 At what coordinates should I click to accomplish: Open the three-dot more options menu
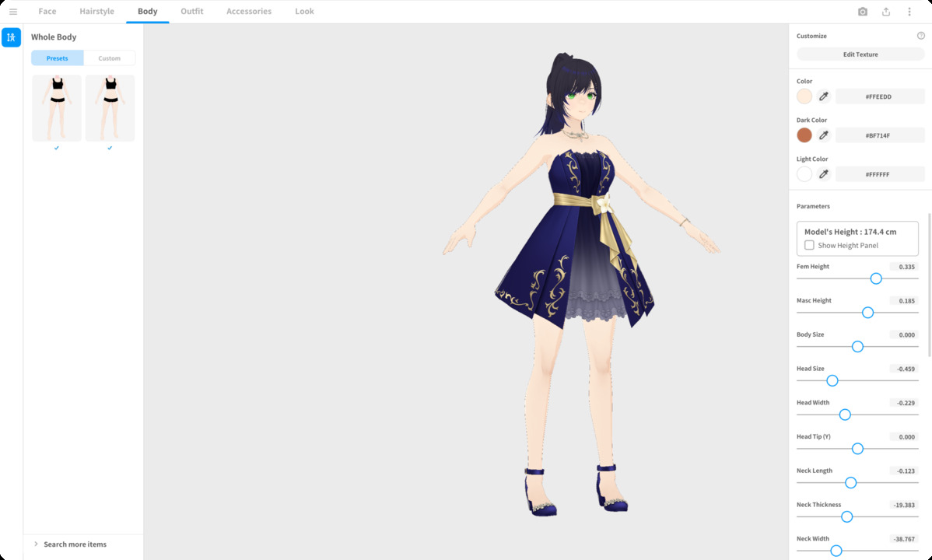click(909, 12)
